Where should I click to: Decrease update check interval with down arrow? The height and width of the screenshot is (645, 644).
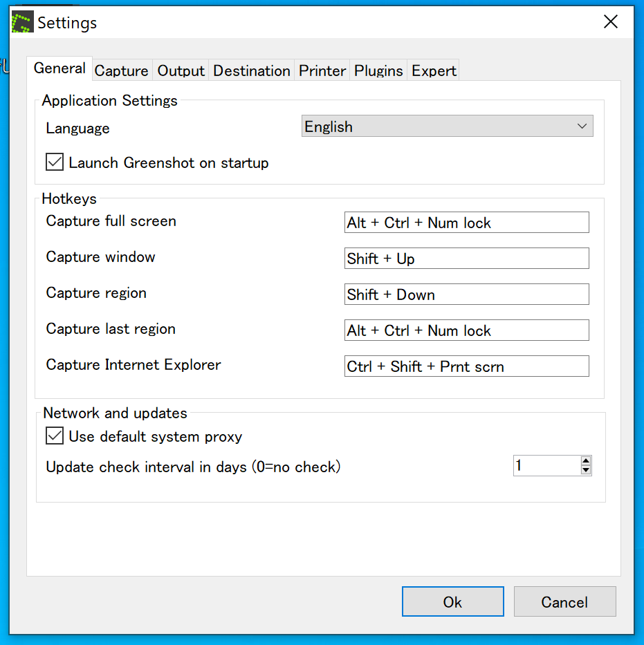tap(586, 471)
